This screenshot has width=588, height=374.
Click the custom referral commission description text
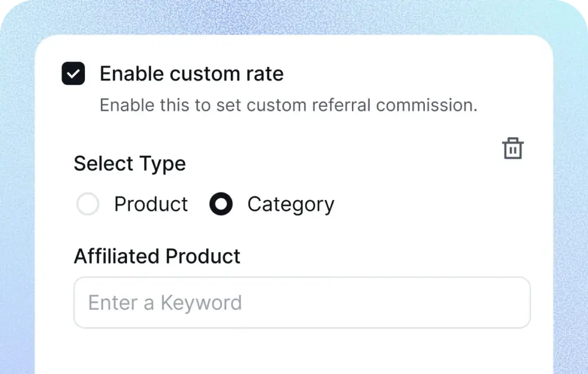(288, 105)
